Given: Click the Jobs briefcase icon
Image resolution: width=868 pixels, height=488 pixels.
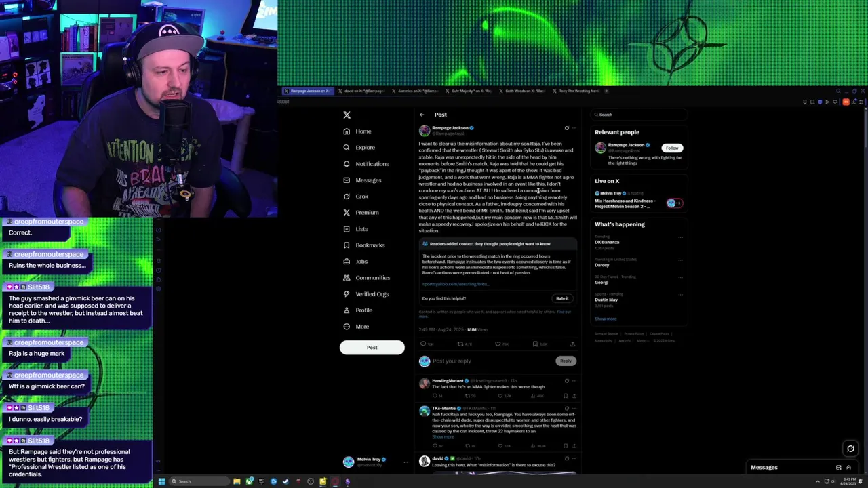Looking at the screenshot, I should (347, 261).
